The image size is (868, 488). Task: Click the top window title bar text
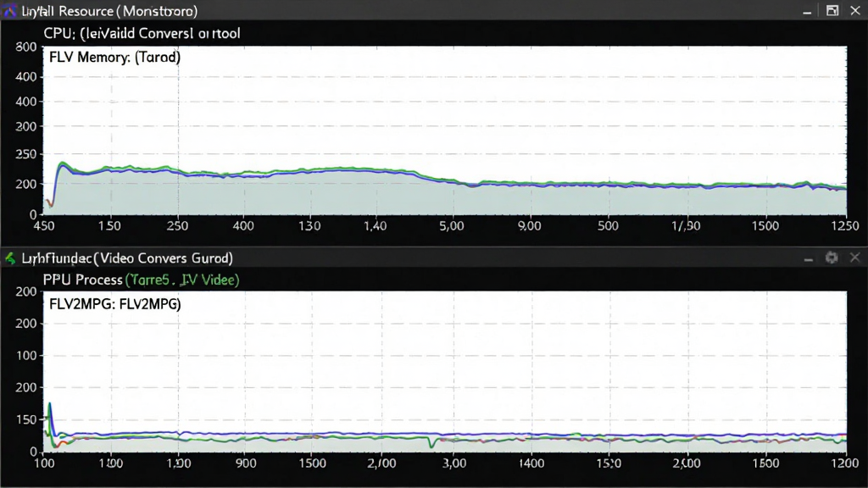tap(109, 11)
